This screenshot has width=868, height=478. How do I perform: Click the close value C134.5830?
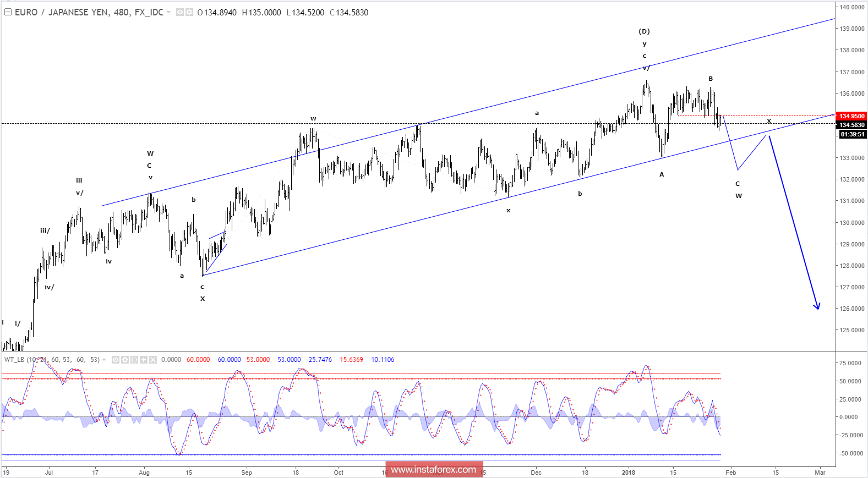(x=349, y=12)
